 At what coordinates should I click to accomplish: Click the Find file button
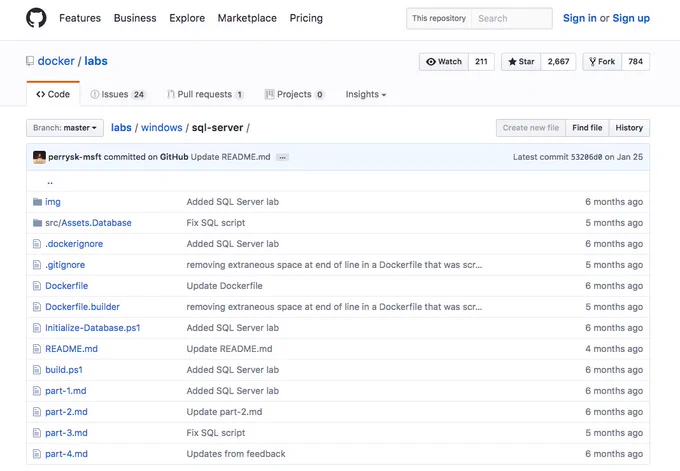(x=587, y=128)
